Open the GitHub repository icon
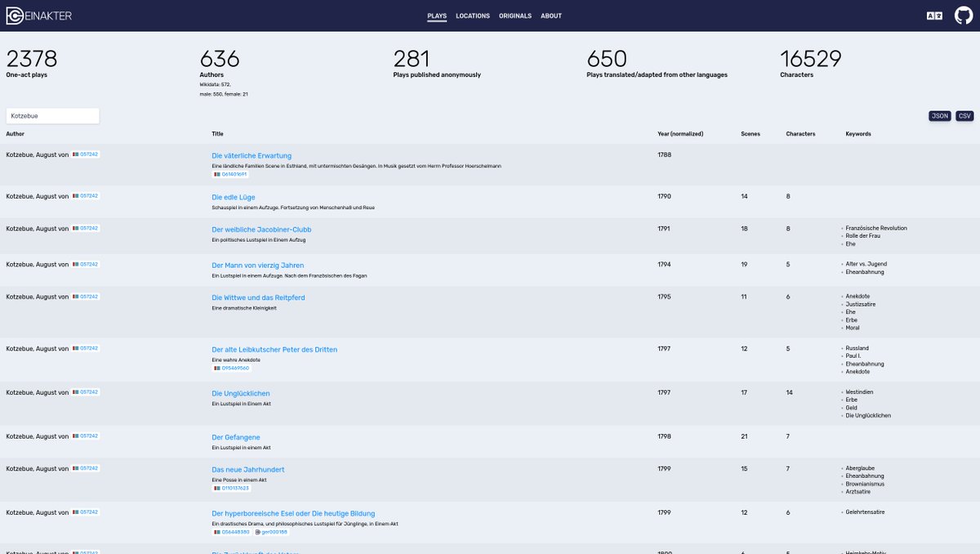This screenshot has width=980, height=554. pyautogui.click(x=964, y=16)
